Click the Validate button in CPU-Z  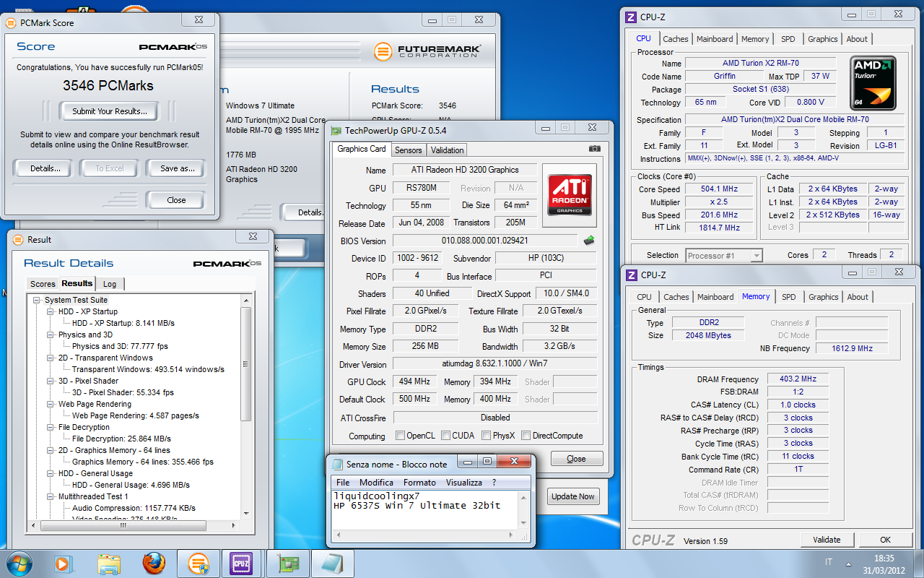tap(827, 540)
